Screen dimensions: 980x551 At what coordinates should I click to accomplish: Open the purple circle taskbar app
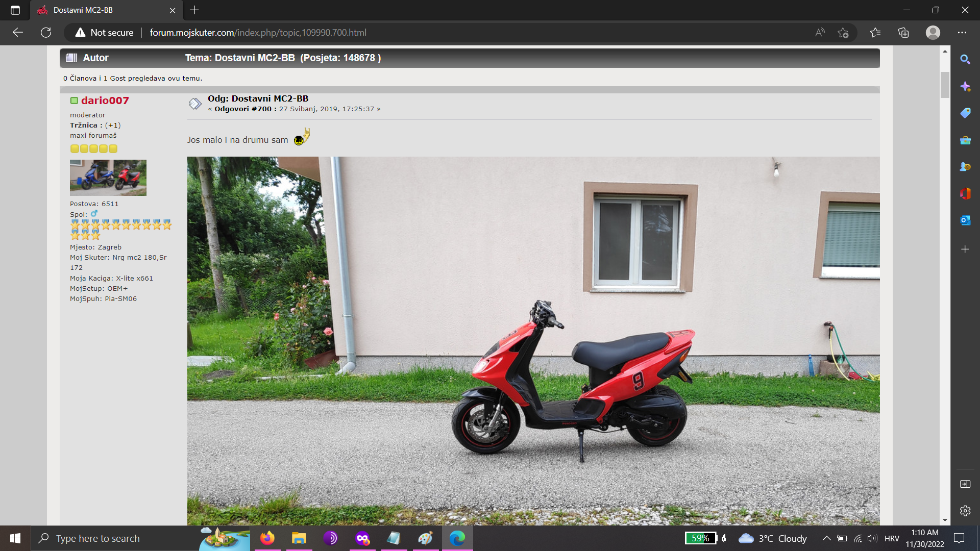point(330,538)
